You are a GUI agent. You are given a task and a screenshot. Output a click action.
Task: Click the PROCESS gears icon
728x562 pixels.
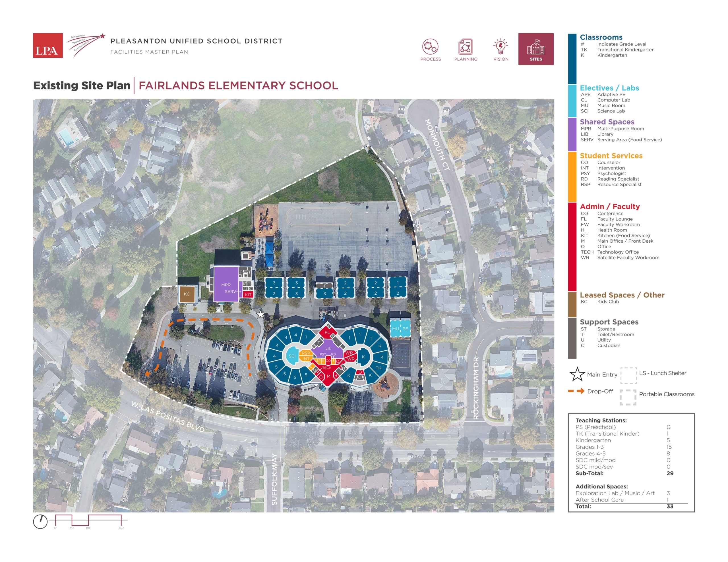pos(430,47)
